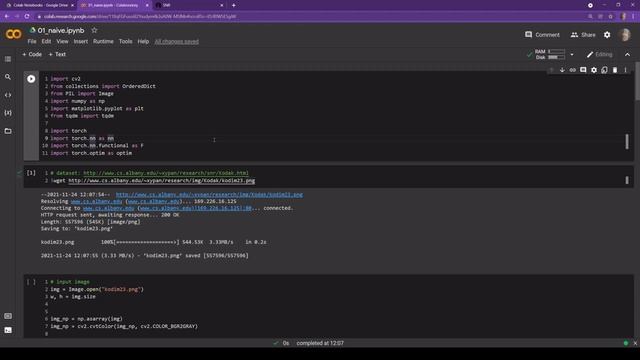Open a new browser tab
This screenshot has width=640, height=360.
(233, 5)
